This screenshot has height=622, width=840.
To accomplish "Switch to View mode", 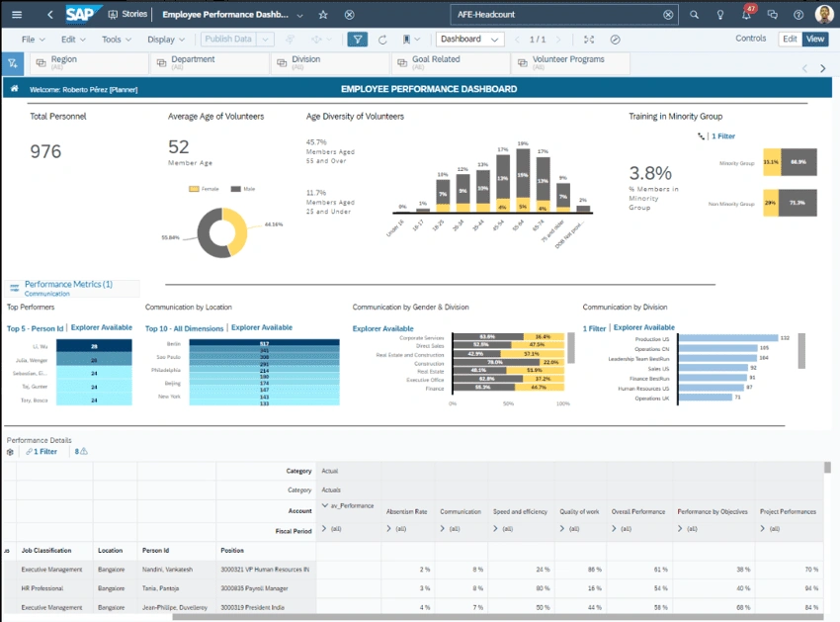I will coord(814,39).
